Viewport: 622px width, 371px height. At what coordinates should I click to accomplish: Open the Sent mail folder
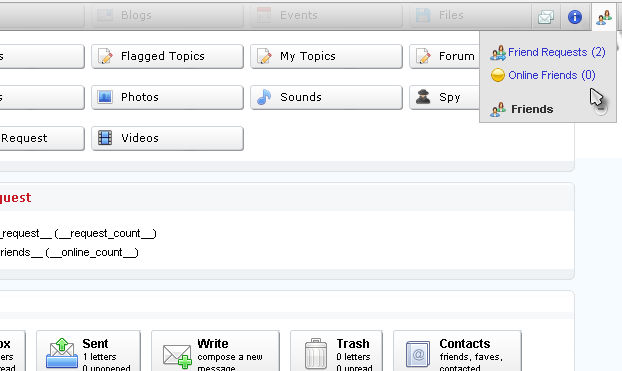(88, 351)
